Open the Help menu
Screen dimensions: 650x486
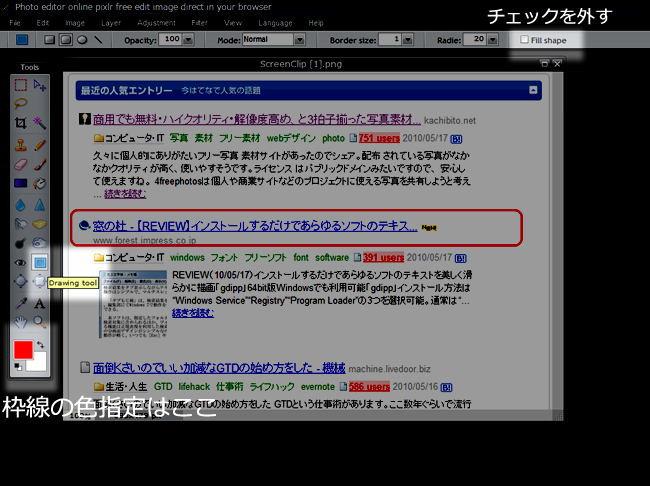pyautogui.click(x=316, y=23)
